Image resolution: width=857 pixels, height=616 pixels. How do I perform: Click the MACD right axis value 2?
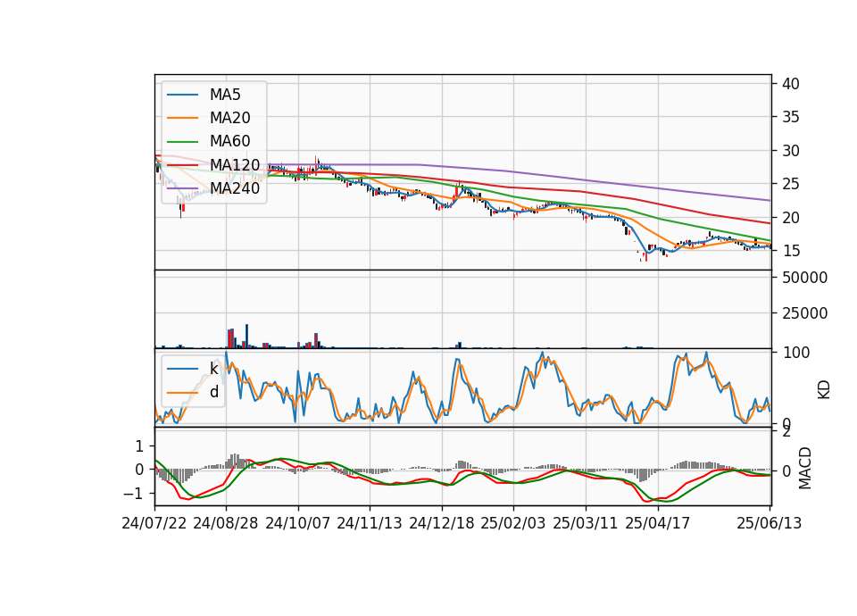[x=786, y=432]
